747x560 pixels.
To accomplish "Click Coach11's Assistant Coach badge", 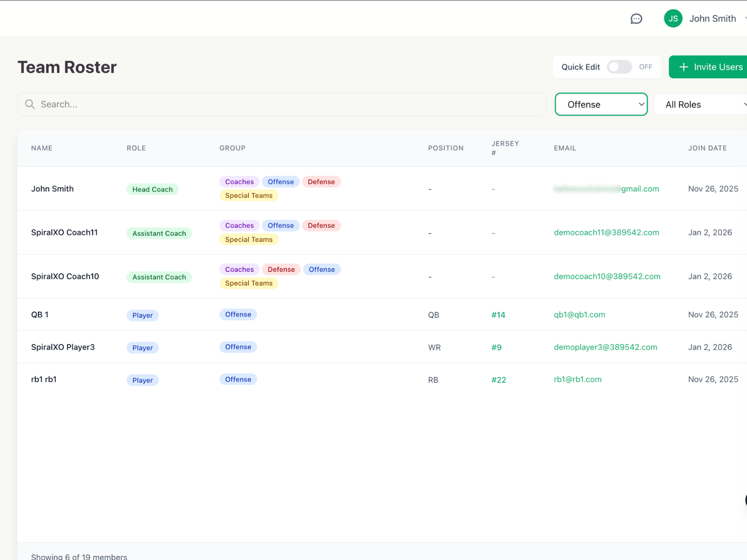I will tap(159, 233).
